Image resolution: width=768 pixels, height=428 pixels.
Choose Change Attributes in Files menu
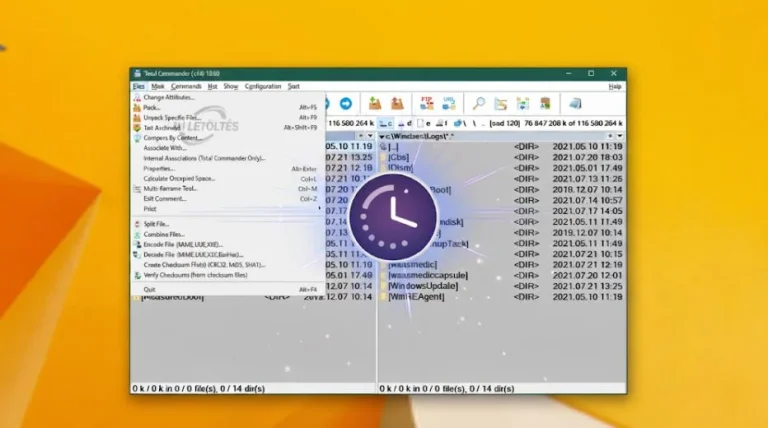[227, 97]
